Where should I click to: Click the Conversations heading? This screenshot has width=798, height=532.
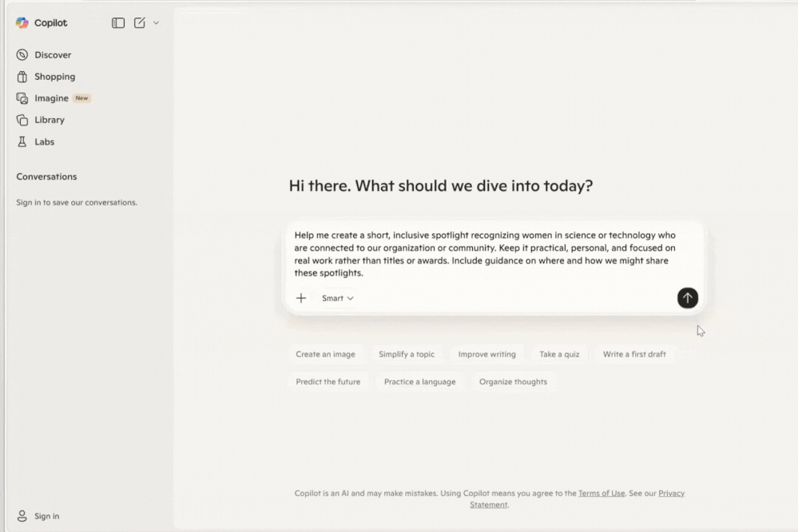pos(46,177)
